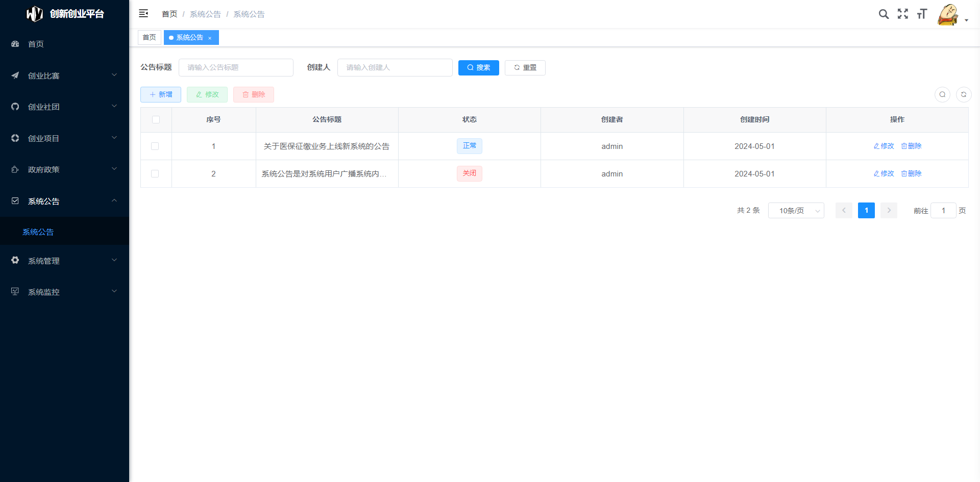
Task: Click the truncated title 系统公告是对系统用户广播系统内…
Action: pyautogui.click(x=324, y=174)
